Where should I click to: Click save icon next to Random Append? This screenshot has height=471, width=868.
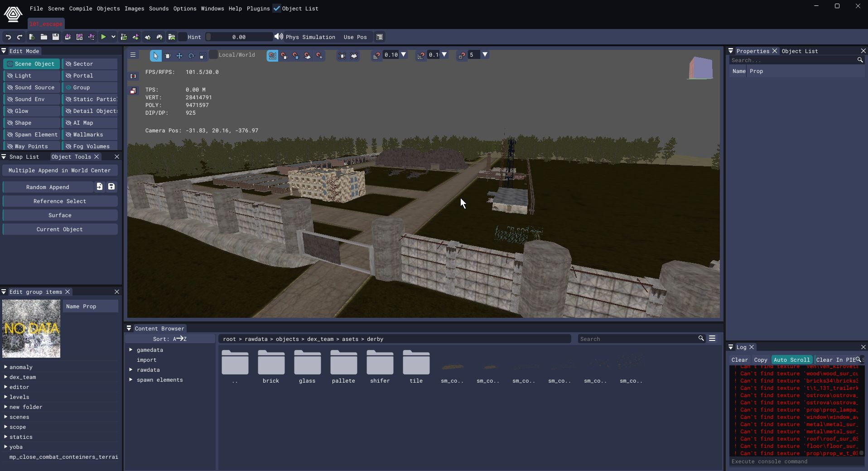pos(111,187)
